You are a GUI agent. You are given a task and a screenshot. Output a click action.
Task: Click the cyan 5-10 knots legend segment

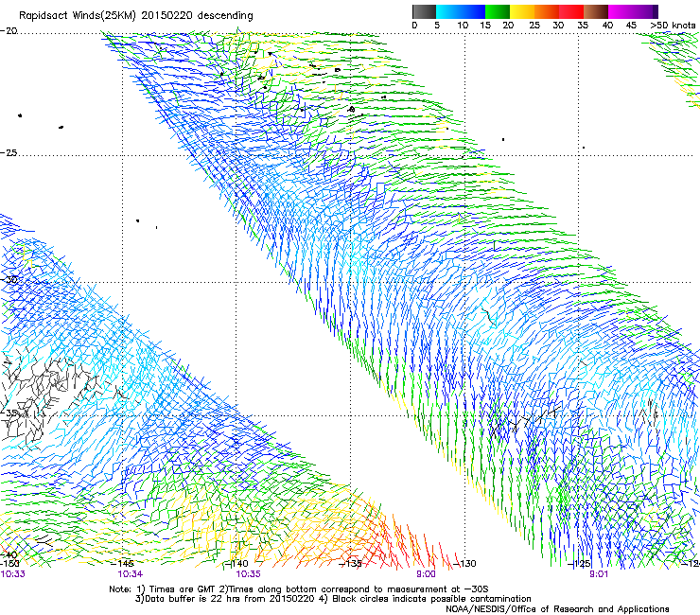[448, 11]
